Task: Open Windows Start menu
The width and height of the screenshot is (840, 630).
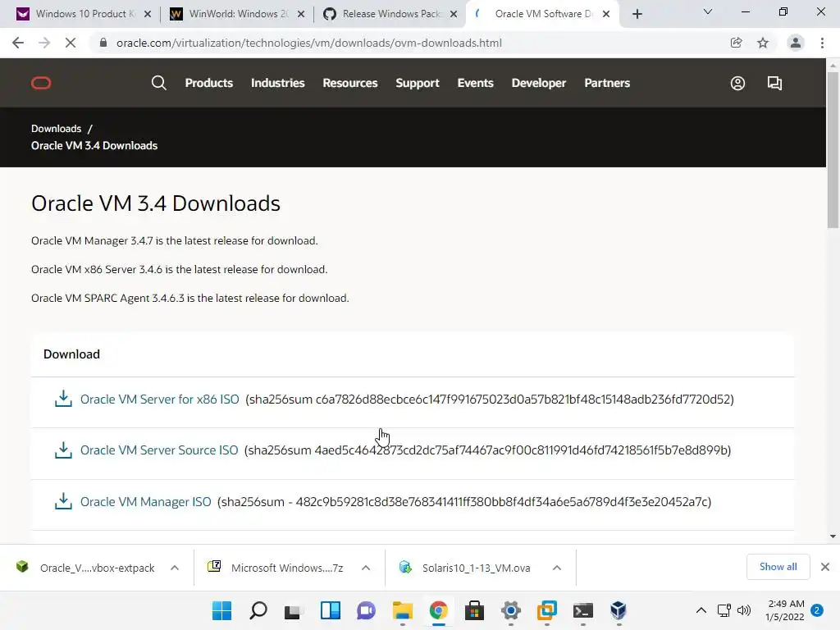Action: click(221, 610)
